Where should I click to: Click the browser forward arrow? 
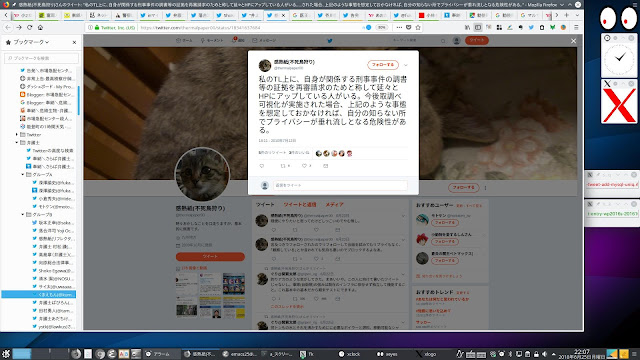[19, 27]
